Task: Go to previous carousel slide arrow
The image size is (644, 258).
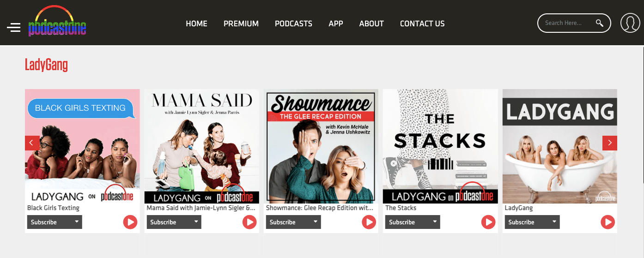Action: point(32,143)
